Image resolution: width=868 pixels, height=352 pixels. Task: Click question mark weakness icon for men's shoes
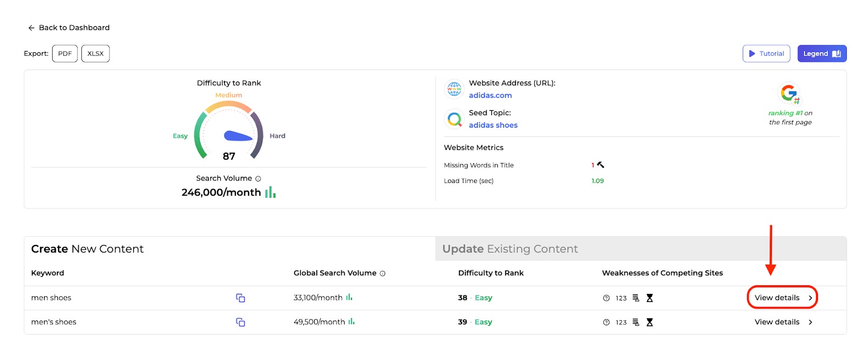pyautogui.click(x=607, y=323)
